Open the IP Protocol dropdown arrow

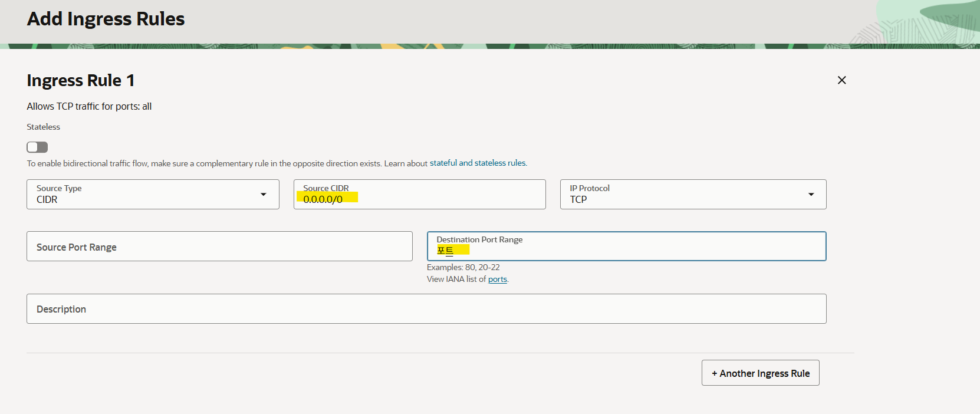point(811,195)
